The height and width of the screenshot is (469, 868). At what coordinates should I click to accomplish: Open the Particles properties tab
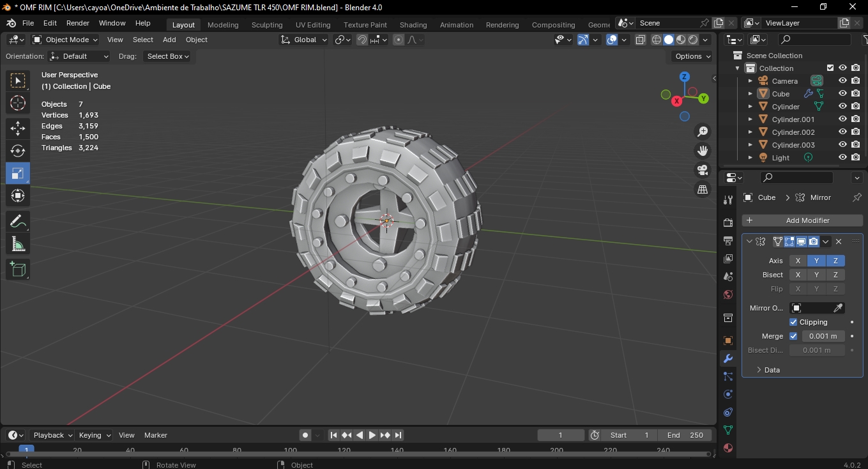pyautogui.click(x=728, y=376)
